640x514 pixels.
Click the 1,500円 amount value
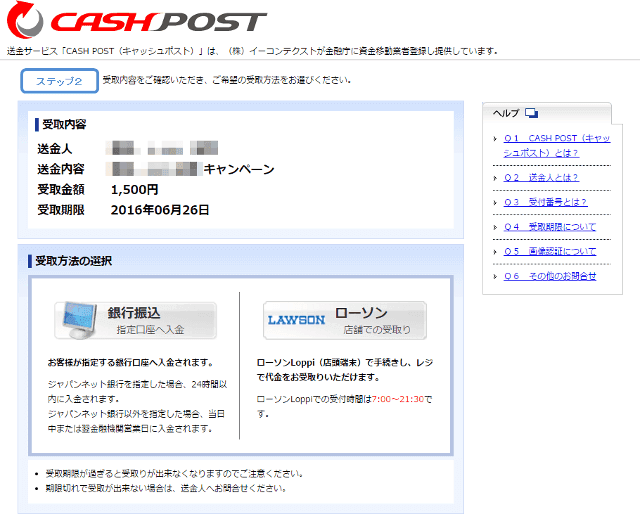pyautogui.click(x=135, y=189)
